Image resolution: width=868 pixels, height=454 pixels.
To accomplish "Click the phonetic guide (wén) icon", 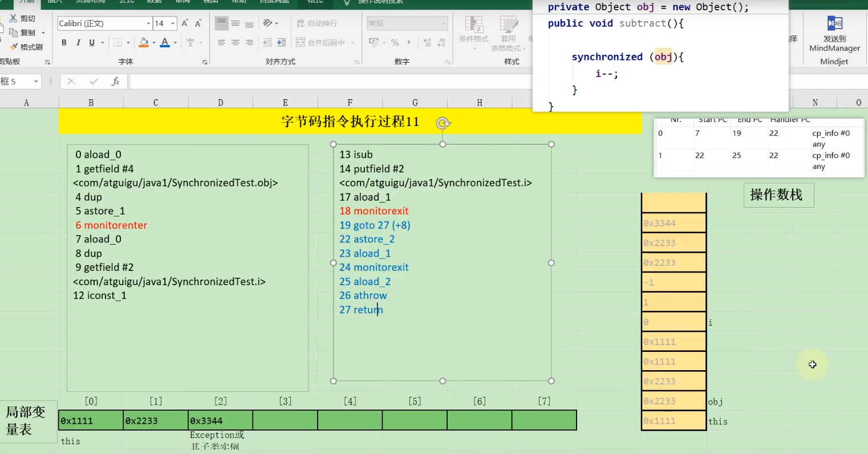I will pyautogui.click(x=190, y=43).
